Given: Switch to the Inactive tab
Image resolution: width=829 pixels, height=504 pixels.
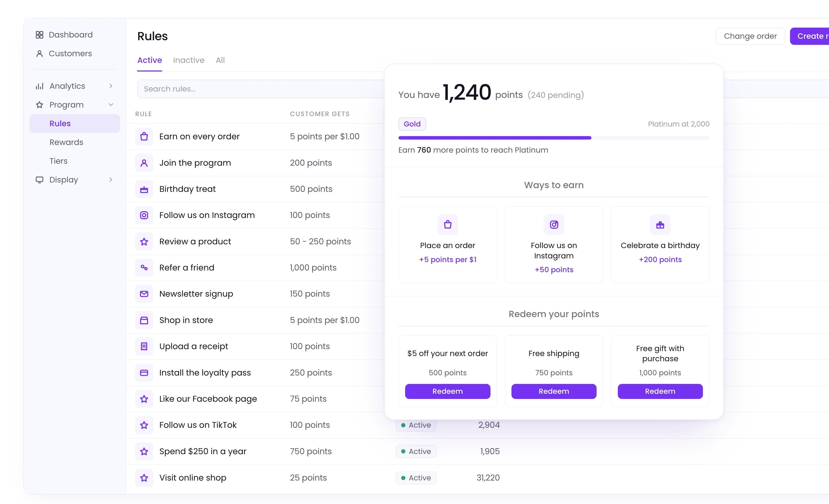Looking at the screenshot, I should [x=189, y=60].
